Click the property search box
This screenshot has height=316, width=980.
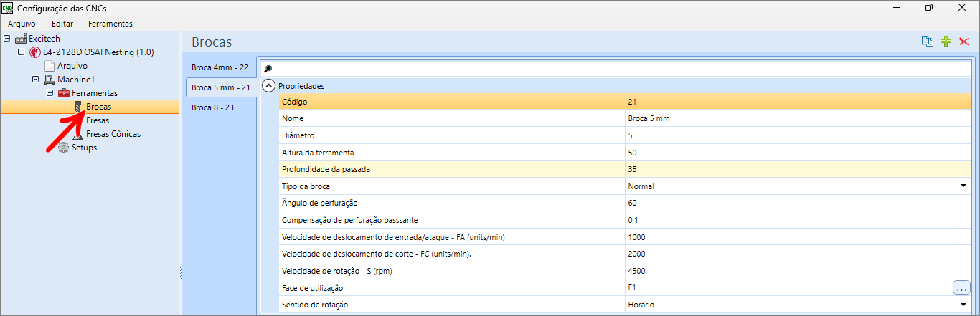(617, 69)
